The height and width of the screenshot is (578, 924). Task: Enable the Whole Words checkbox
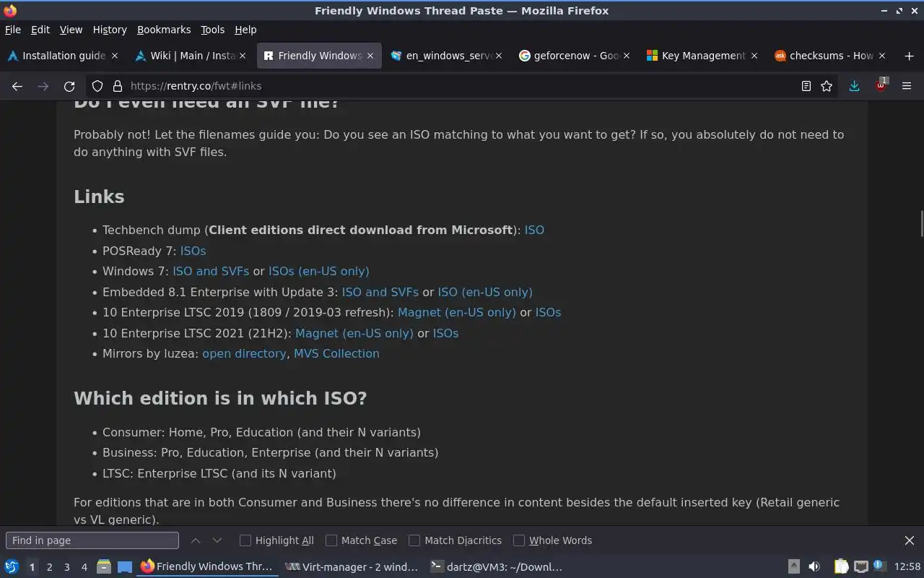[x=519, y=540]
